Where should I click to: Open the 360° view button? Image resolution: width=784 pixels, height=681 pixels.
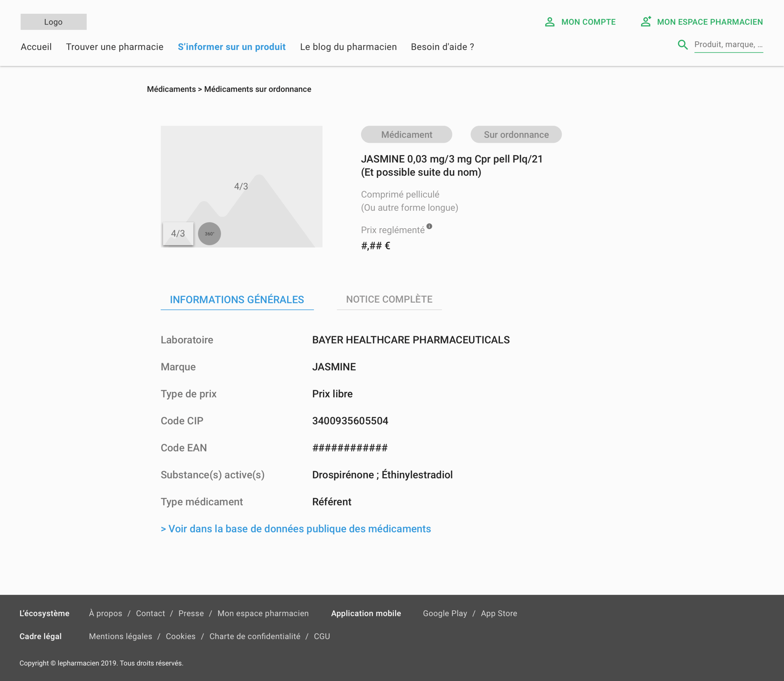tap(209, 233)
